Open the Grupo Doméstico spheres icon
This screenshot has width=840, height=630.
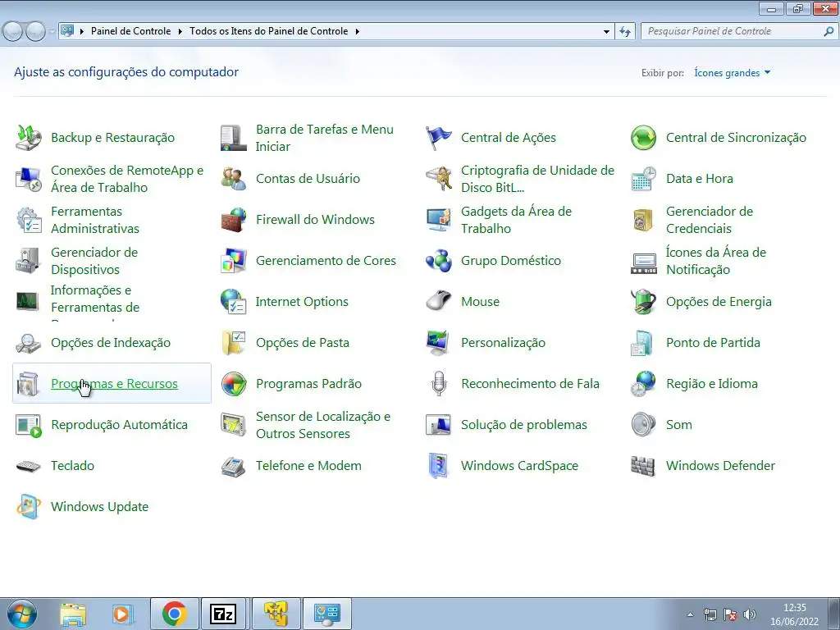[438, 261]
